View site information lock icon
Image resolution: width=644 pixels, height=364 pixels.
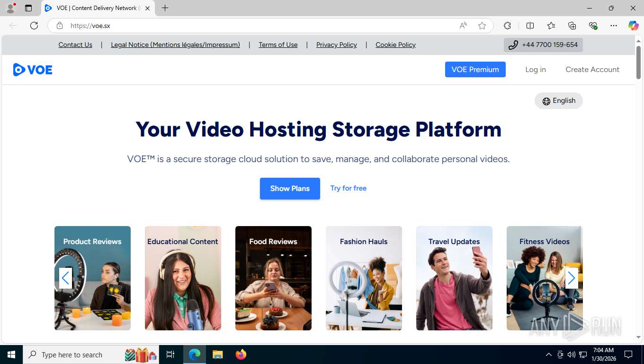point(60,26)
